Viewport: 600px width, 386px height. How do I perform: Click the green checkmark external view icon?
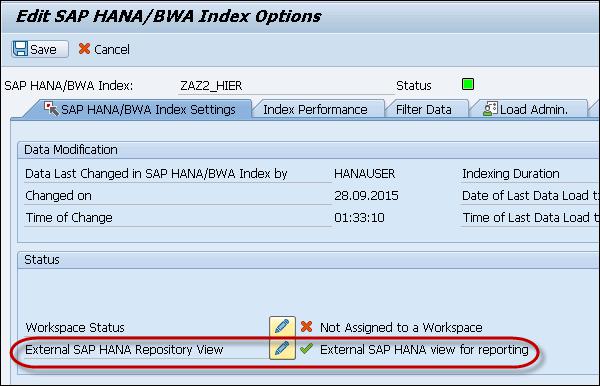click(307, 349)
